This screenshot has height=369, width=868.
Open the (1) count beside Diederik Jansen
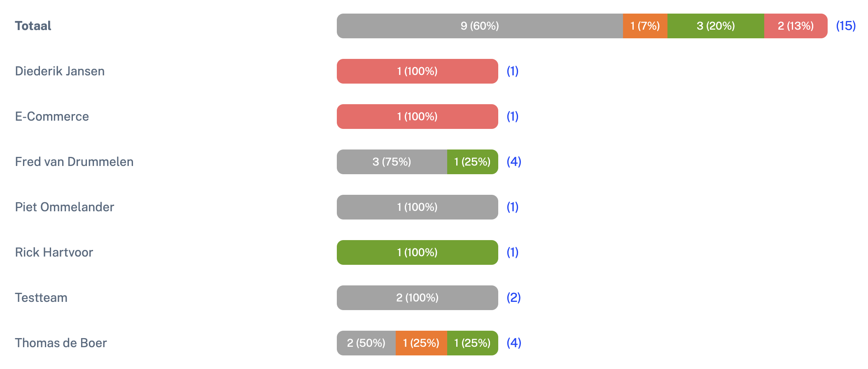click(x=513, y=71)
